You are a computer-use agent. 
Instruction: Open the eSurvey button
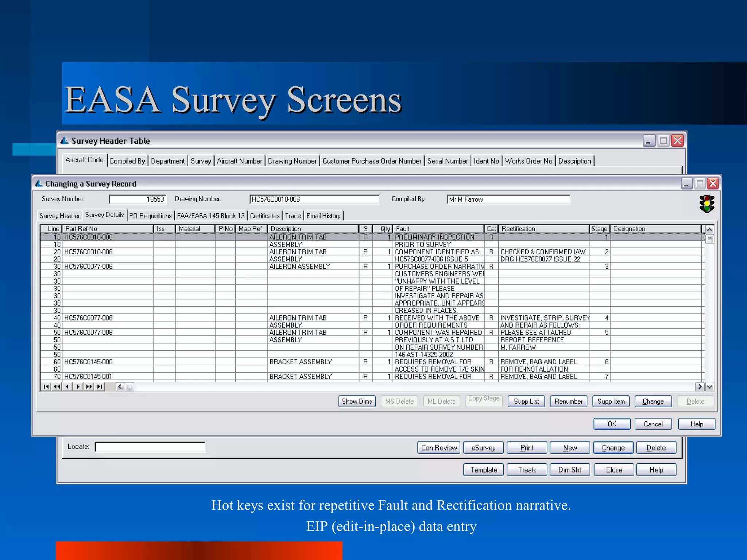coord(483,448)
